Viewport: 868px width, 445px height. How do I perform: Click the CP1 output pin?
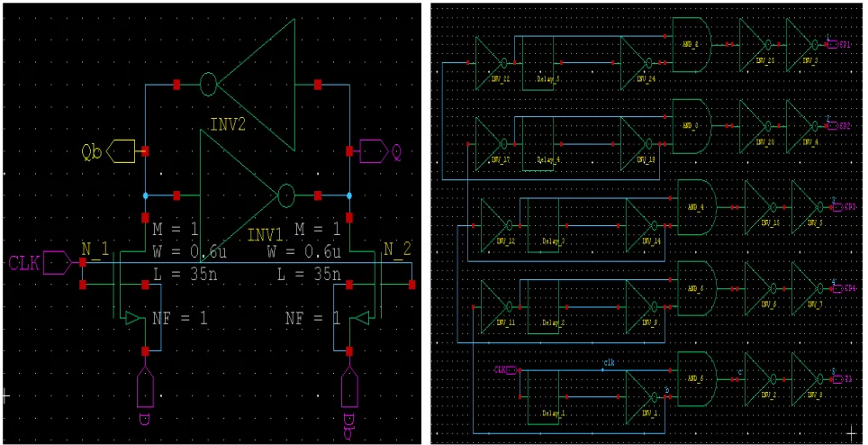click(833, 44)
